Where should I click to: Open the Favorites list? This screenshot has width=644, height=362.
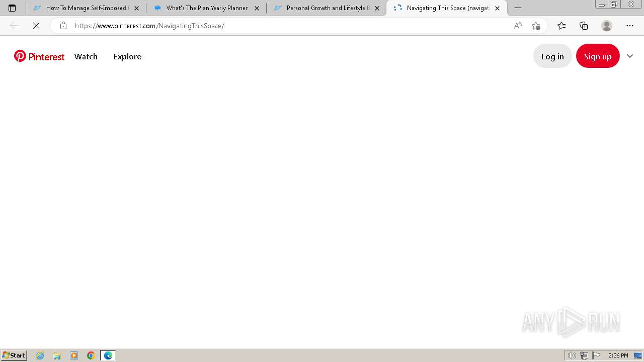click(561, 26)
